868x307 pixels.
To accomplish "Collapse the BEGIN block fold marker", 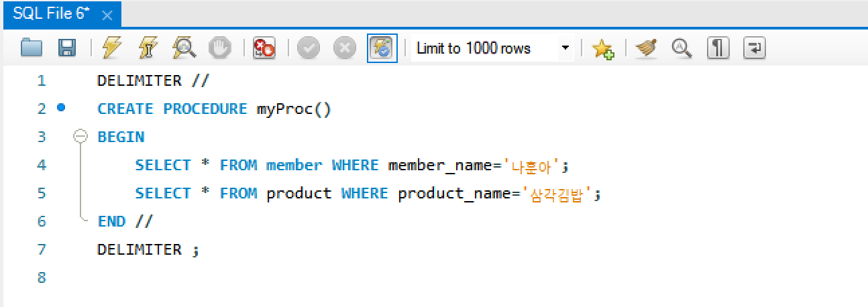I will [x=80, y=137].
